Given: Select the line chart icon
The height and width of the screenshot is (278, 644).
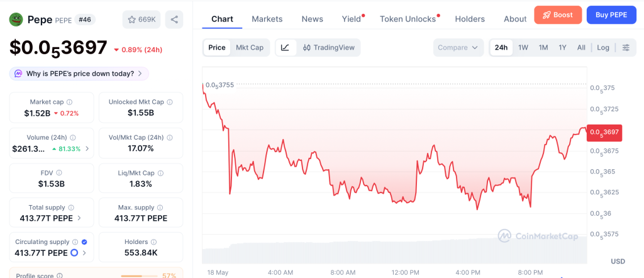Looking at the screenshot, I should (x=286, y=48).
